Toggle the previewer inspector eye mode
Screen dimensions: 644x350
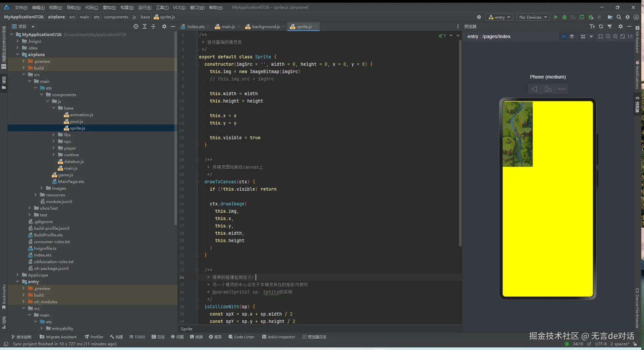564,36
